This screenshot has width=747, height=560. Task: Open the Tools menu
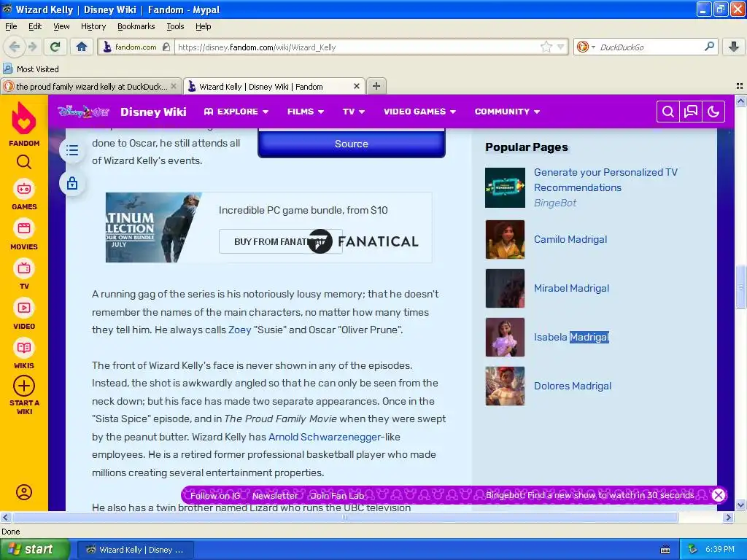click(175, 26)
